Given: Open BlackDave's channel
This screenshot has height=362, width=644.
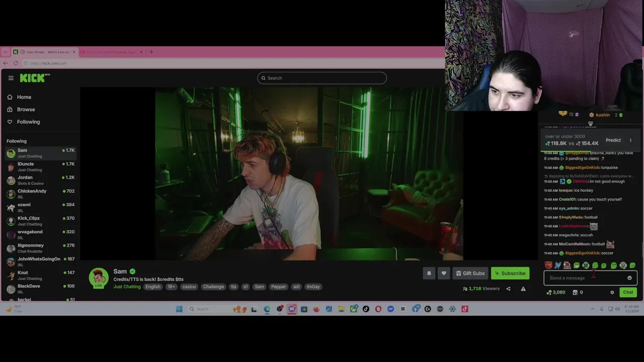Looking at the screenshot, I should coord(40,289).
